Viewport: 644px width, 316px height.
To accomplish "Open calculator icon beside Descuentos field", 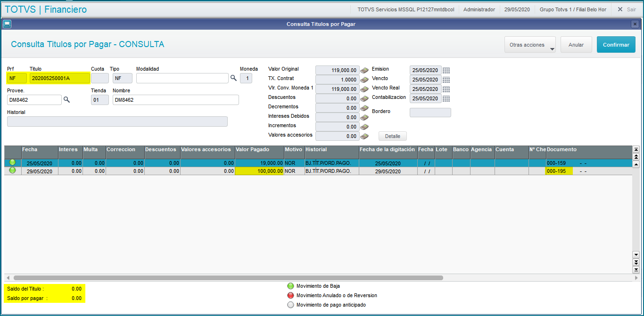I will pyautogui.click(x=364, y=98).
